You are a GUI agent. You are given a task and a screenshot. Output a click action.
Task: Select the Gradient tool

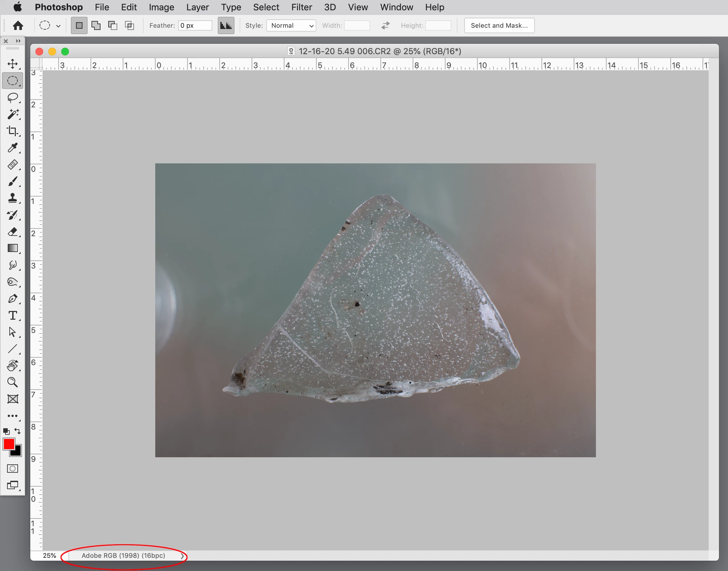(x=13, y=248)
